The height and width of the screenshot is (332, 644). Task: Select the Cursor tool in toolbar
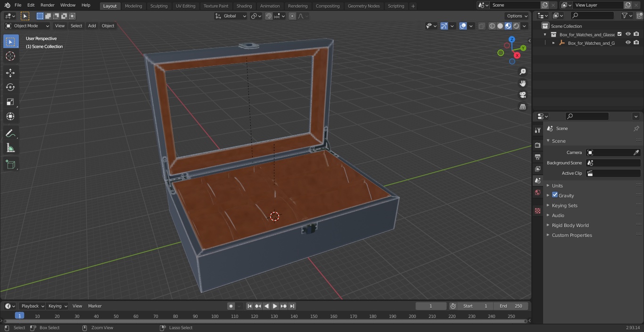tap(10, 57)
